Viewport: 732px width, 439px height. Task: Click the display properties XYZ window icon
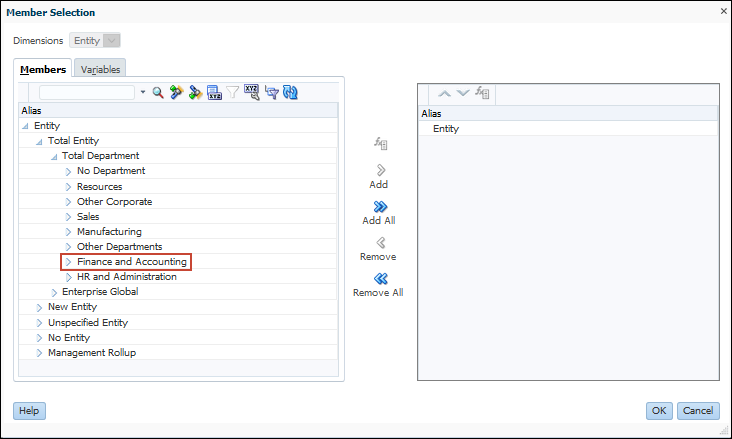[214, 92]
